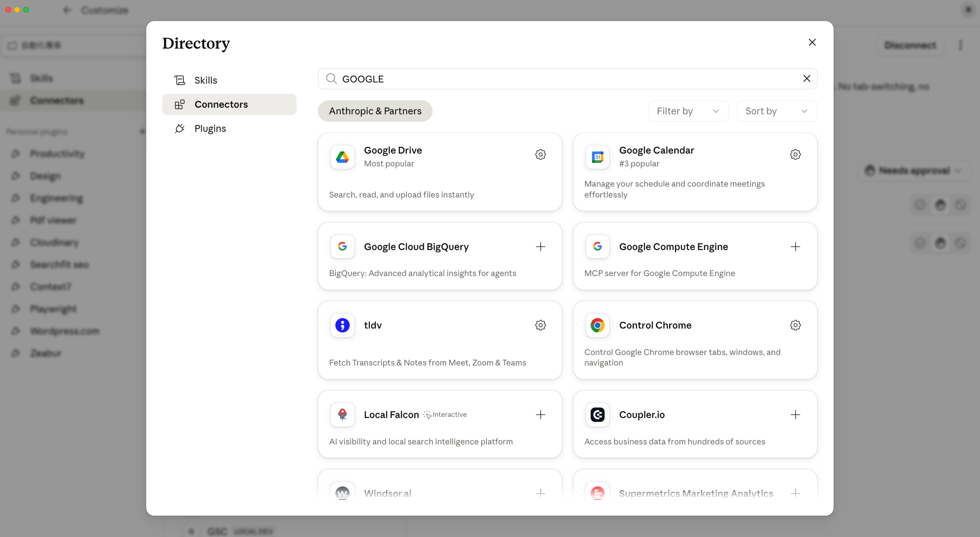Viewport: 980px width, 537px height.
Task: Select the Google Cloud BigQuery title
Action: click(x=416, y=247)
